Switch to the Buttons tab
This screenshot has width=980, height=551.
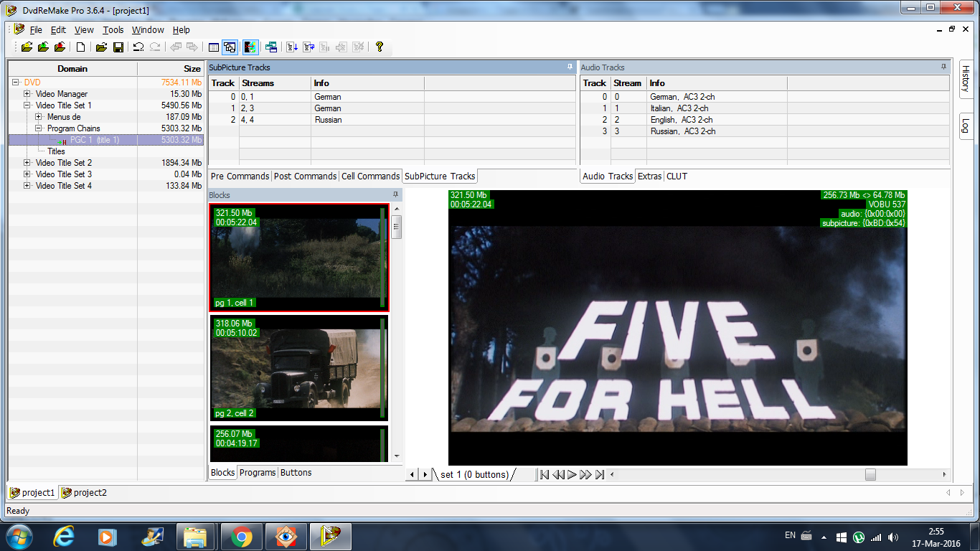coord(296,473)
